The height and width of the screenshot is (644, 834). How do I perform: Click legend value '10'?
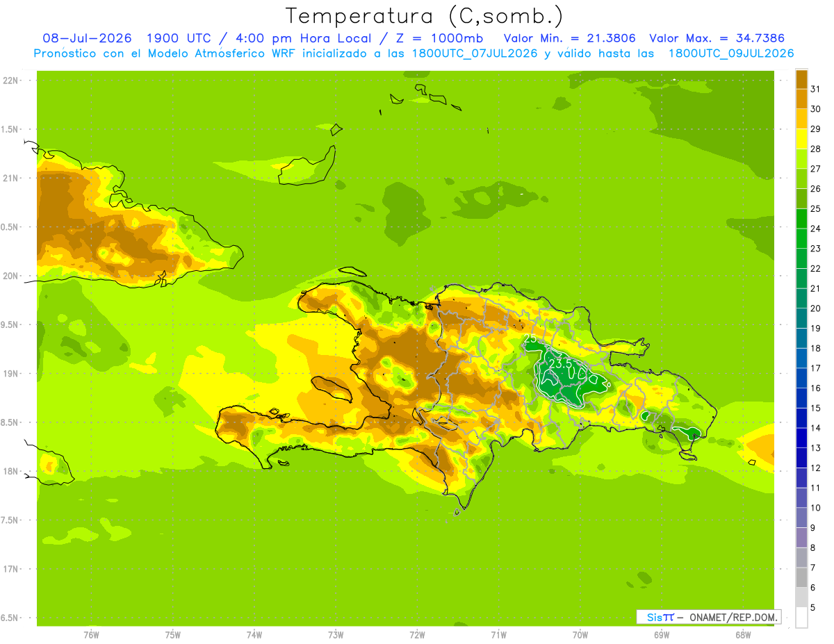pyautogui.click(x=816, y=508)
